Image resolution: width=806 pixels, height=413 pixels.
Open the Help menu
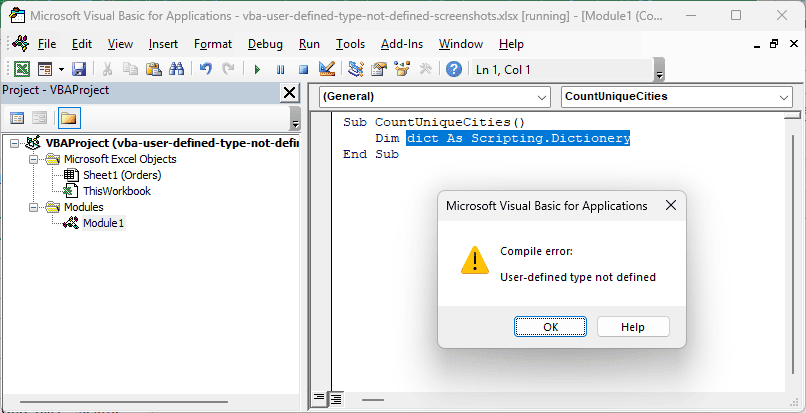511,44
